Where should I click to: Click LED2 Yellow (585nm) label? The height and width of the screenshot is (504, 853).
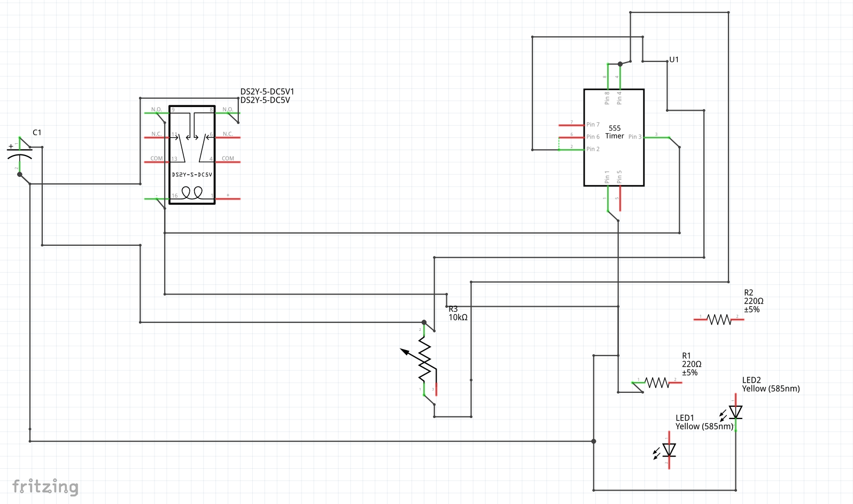pos(771,384)
